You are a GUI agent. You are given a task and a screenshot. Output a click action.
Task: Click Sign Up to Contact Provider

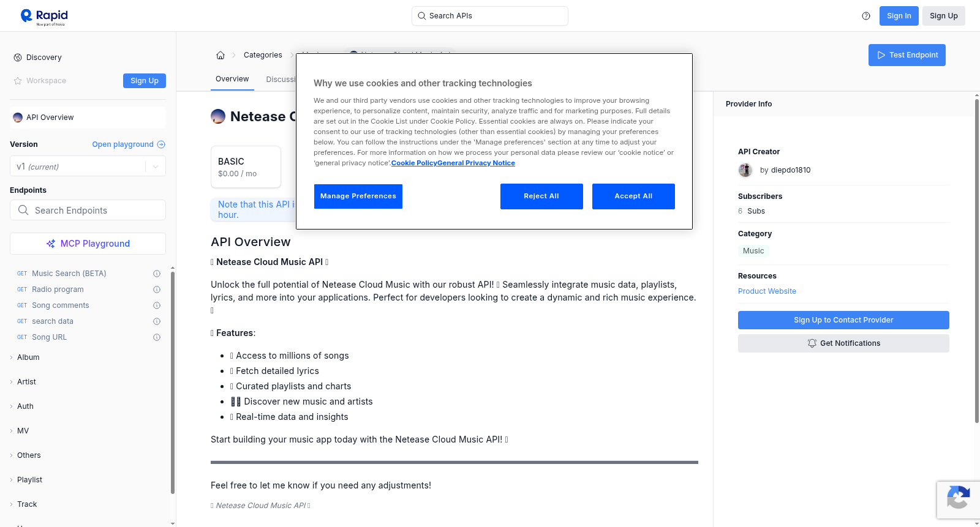[x=843, y=320]
